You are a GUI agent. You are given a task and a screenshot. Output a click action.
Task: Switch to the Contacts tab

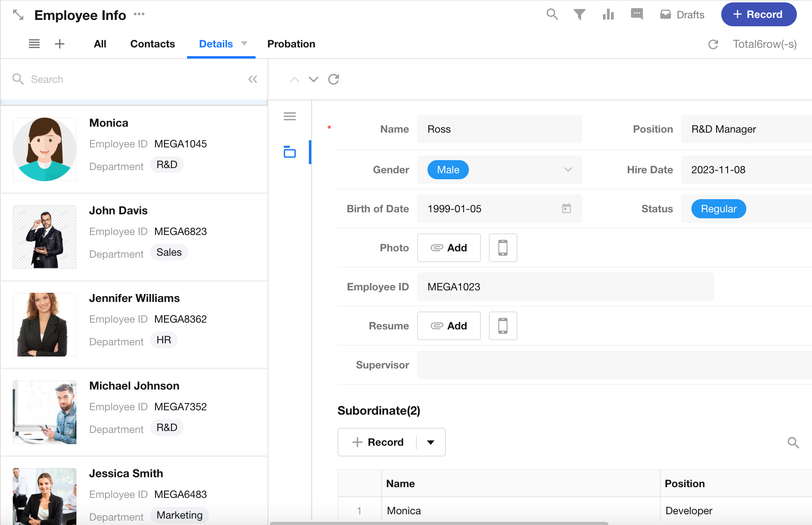coord(152,44)
